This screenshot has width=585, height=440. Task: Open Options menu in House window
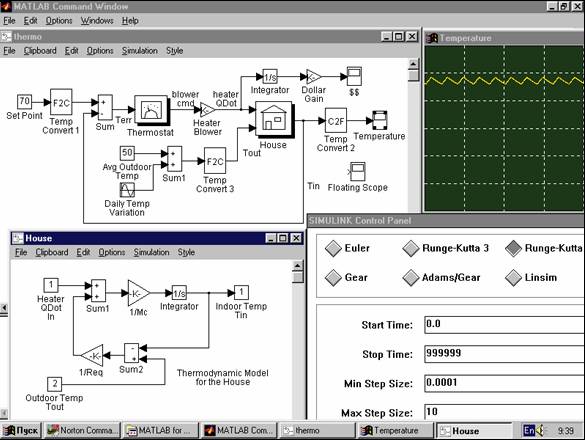(x=112, y=253)
